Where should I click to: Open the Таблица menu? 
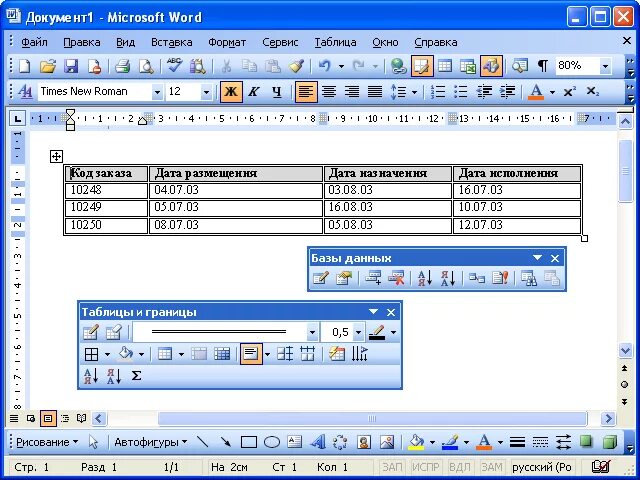335,42
